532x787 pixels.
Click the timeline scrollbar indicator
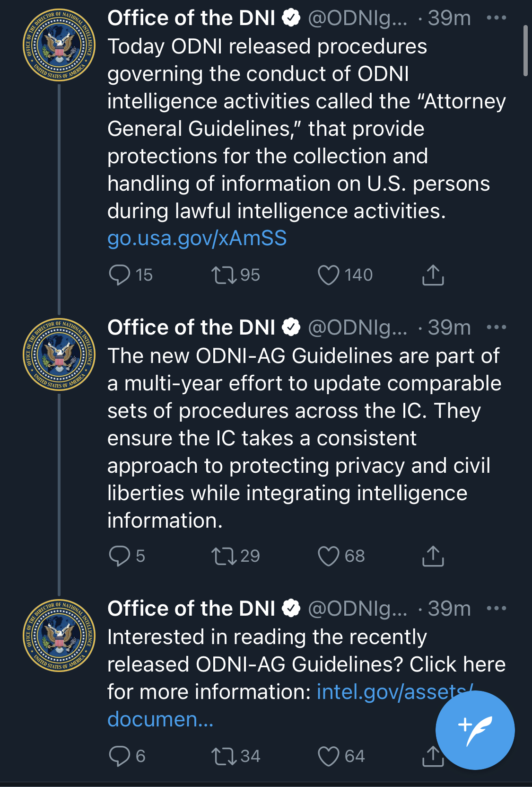(x=525, y=51)
